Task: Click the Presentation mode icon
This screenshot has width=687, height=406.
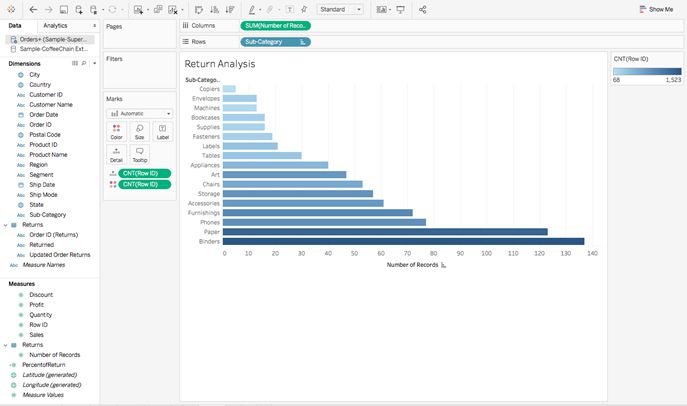Action: (400, 9)
